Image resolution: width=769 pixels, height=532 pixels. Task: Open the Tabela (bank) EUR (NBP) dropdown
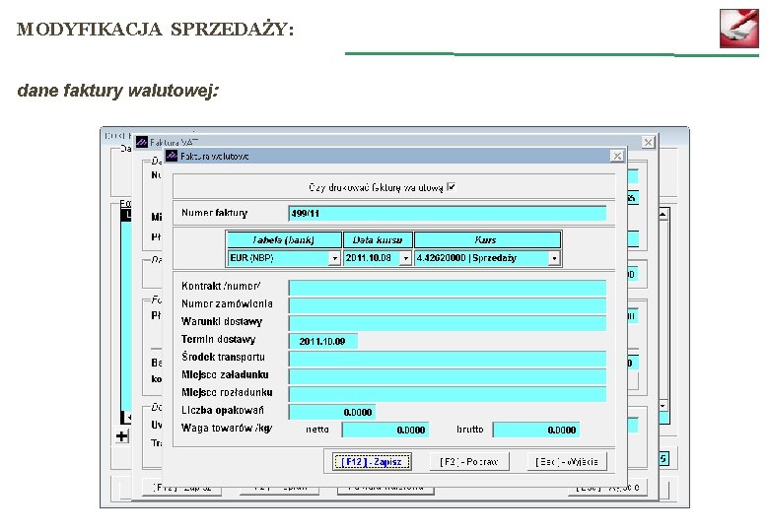point(334,258)
